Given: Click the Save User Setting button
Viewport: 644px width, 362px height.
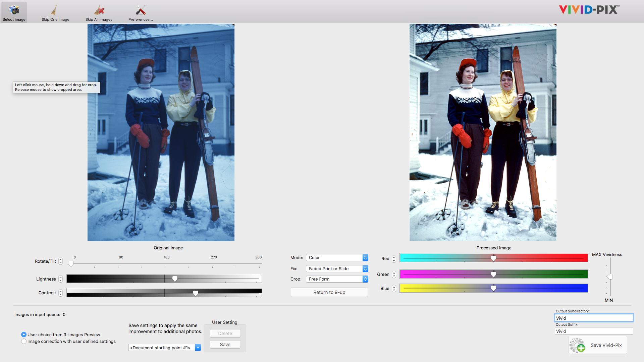Looking at the screenshot, I should click(x=225, y=344).
